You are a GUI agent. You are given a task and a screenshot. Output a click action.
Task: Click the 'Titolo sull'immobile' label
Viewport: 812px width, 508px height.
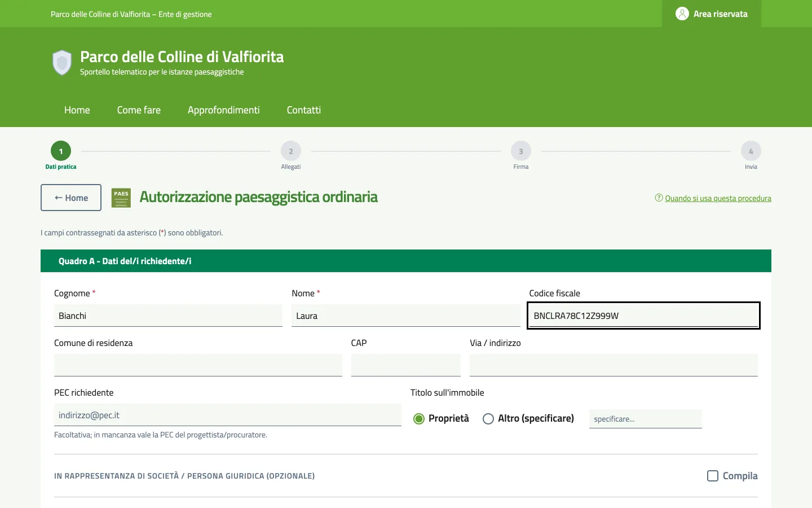[447, 393]
